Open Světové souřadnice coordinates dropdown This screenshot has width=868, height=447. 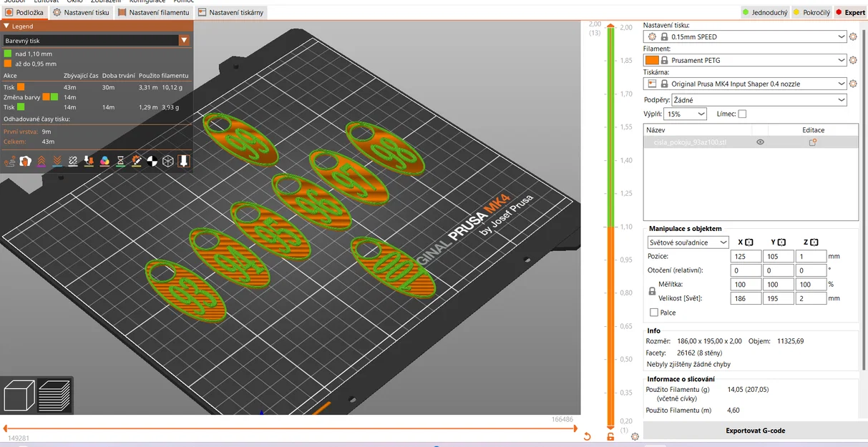click(688, 242)
